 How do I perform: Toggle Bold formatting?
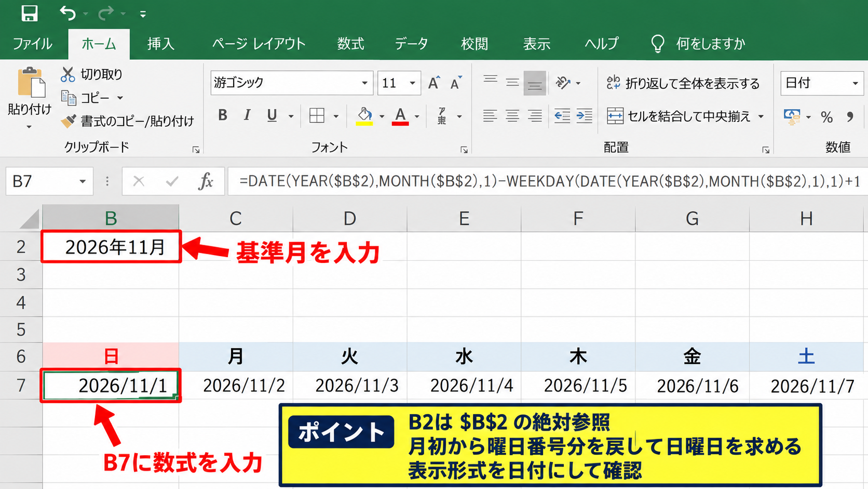click(223, 115)
